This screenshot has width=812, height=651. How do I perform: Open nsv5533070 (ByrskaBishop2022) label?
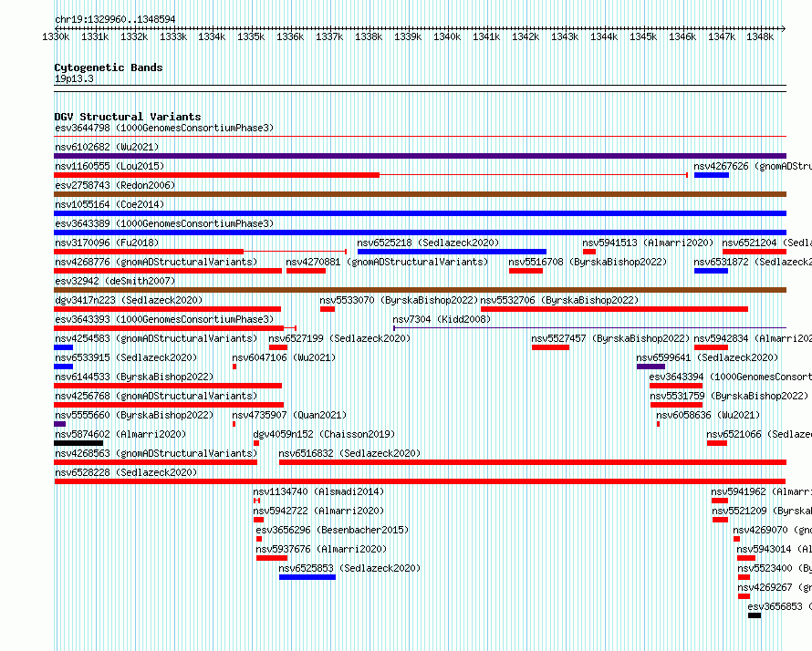pos(399,300)
